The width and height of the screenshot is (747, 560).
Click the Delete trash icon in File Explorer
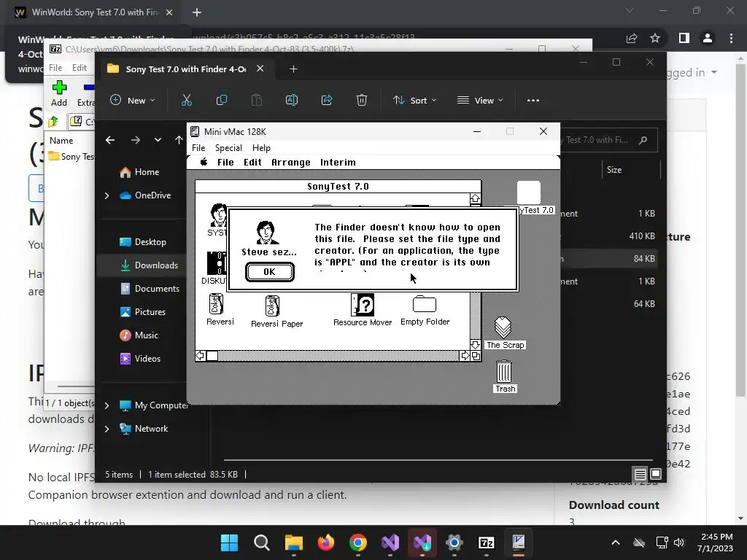(362, 101)
